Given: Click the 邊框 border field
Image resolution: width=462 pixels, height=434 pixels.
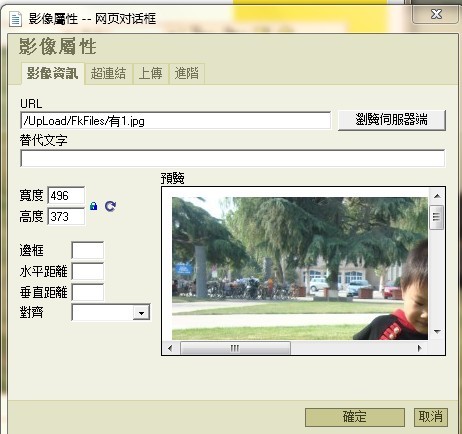Looking at the screenshot, I should pos(88,250).
